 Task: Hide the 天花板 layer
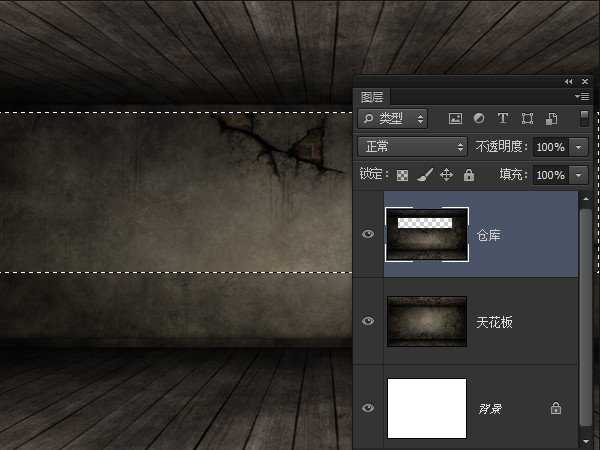click(368, 321)
